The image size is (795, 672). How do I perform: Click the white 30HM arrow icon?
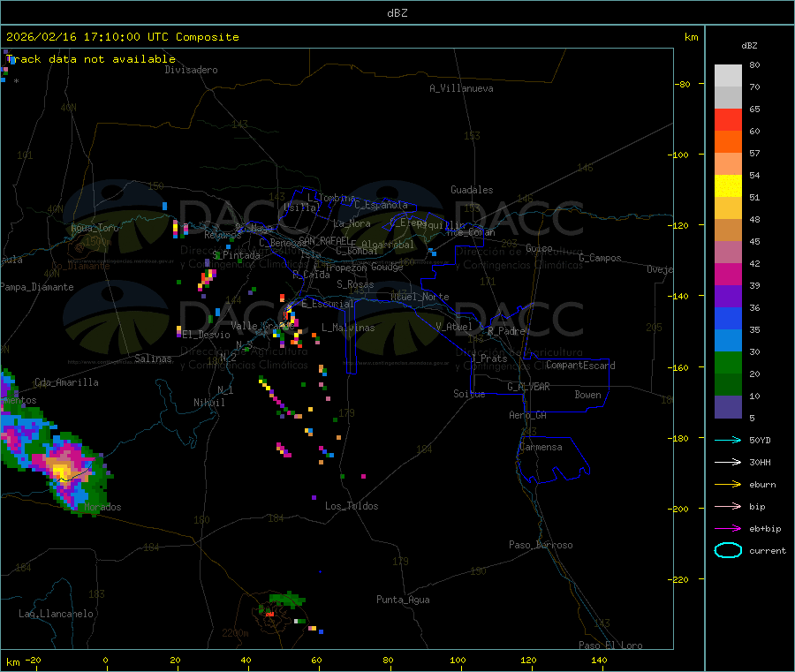(728, 462)
